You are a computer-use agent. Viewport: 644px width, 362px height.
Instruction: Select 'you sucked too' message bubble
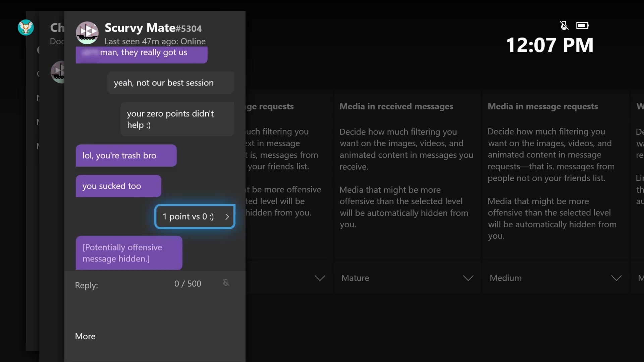118,186
